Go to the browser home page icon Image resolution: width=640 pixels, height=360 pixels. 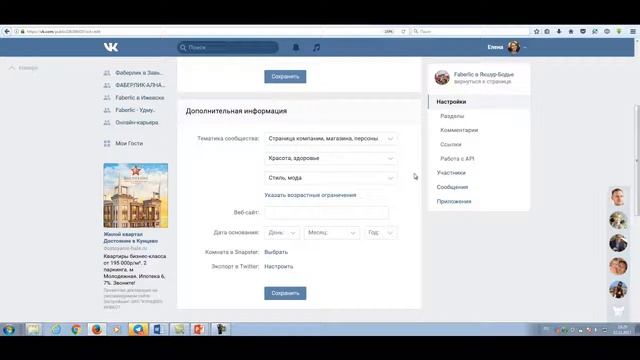571,31
